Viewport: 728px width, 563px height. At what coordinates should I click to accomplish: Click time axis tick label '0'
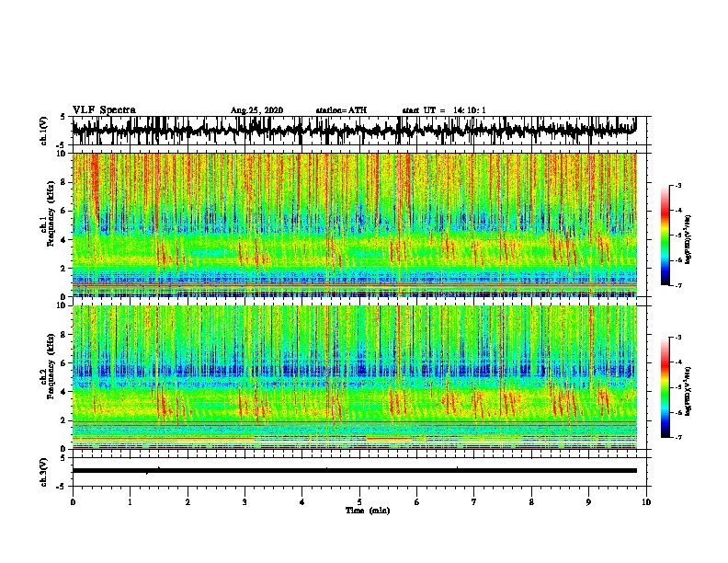pyautogui.click(x=73, y=502)
